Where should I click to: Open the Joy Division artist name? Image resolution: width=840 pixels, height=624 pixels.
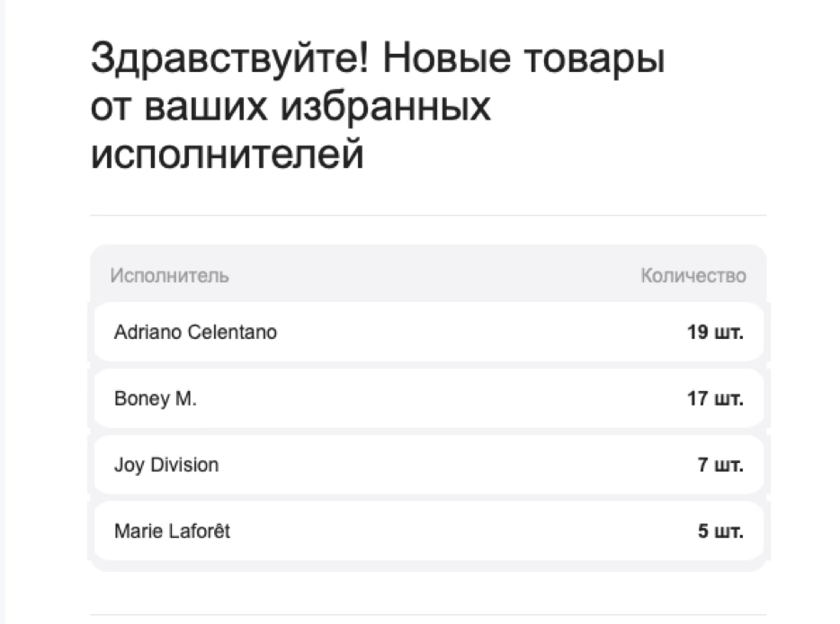click(166, 465)
